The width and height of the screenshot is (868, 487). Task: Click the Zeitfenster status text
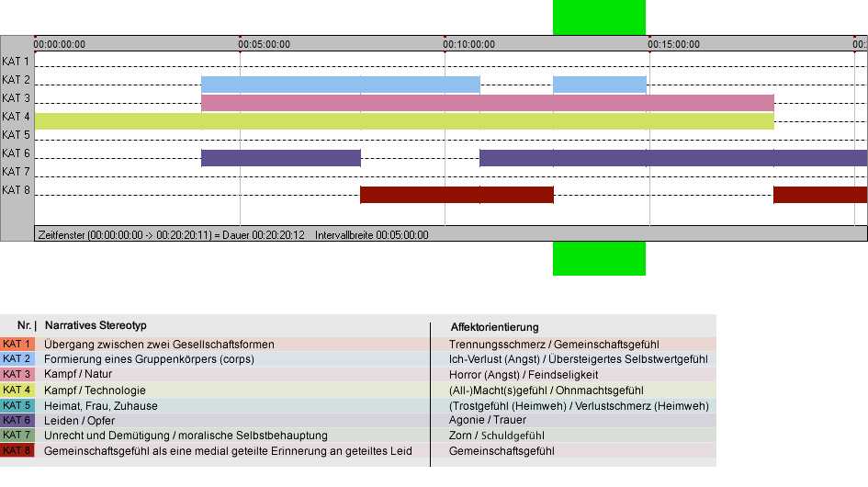pyautogui.click(x=171, y=235)
